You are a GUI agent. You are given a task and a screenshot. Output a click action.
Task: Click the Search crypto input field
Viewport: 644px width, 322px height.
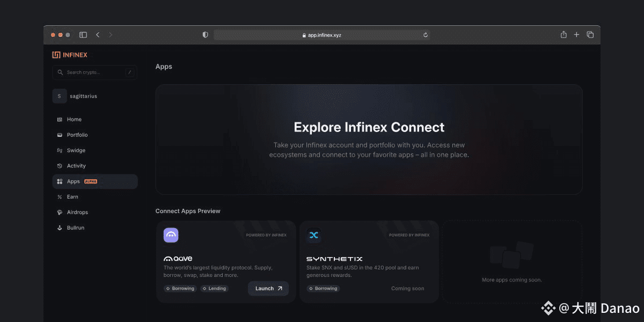95,72
